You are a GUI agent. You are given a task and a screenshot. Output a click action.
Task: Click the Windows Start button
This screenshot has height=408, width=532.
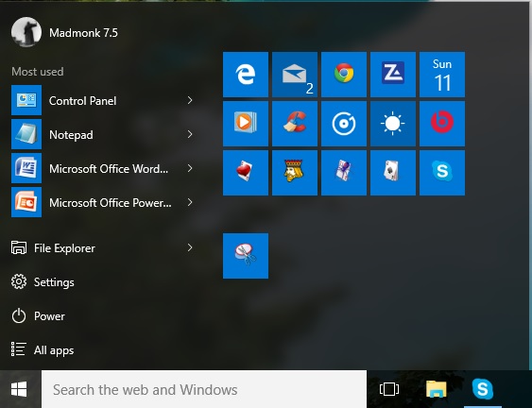[x=19, y=389]
